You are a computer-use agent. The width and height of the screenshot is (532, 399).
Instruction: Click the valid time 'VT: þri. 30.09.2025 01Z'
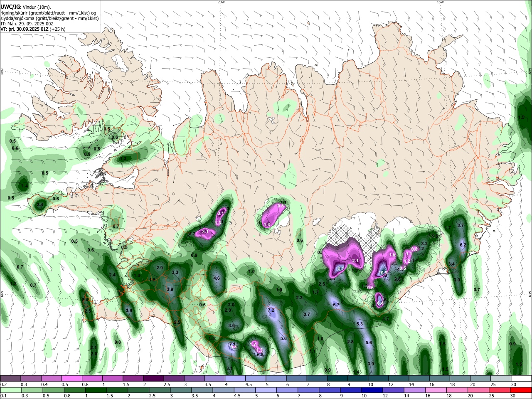(x=24, y=29)
